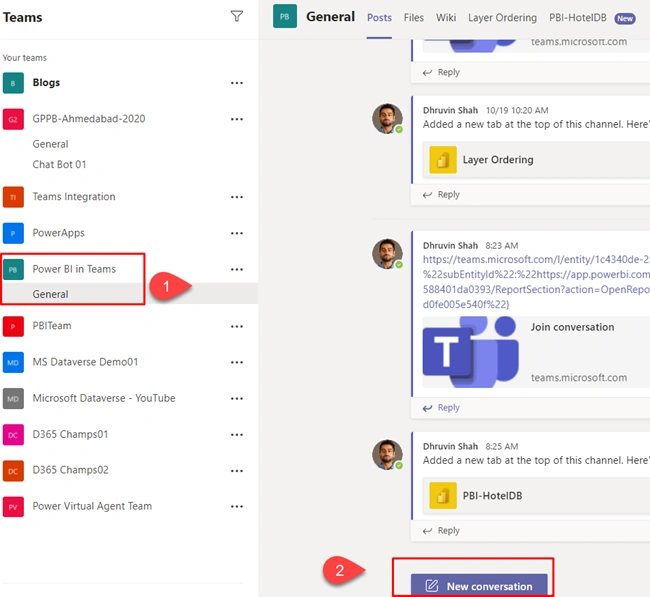
Task: Open more options for Blogs team
Action: pyautogui.click(x=237, y=83)
